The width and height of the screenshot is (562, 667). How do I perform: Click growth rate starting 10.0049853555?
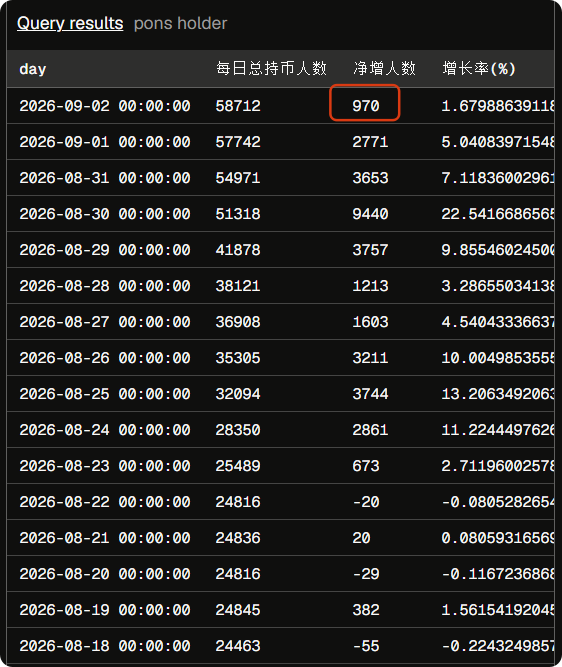pyautogui.click(x=498, y=358)
